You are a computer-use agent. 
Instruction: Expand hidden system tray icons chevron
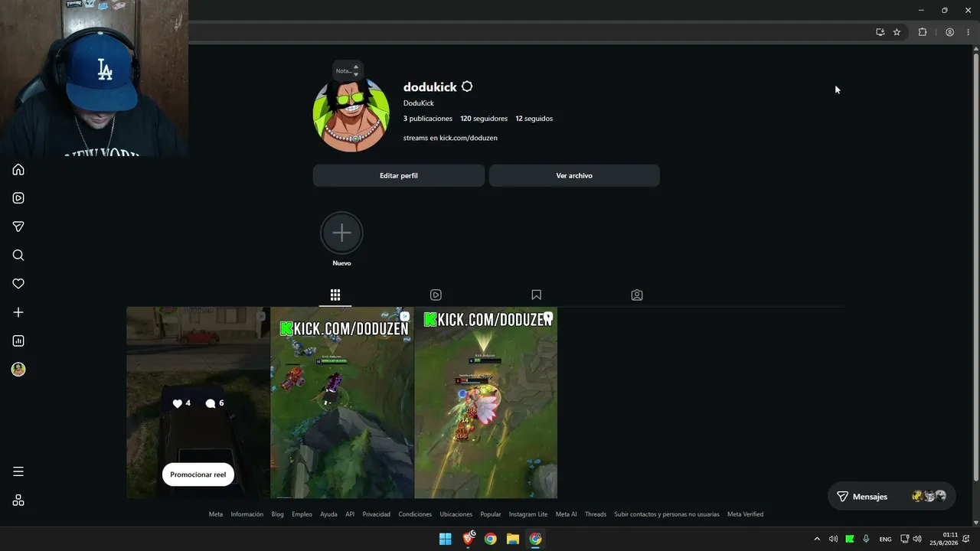coord(817,539)
